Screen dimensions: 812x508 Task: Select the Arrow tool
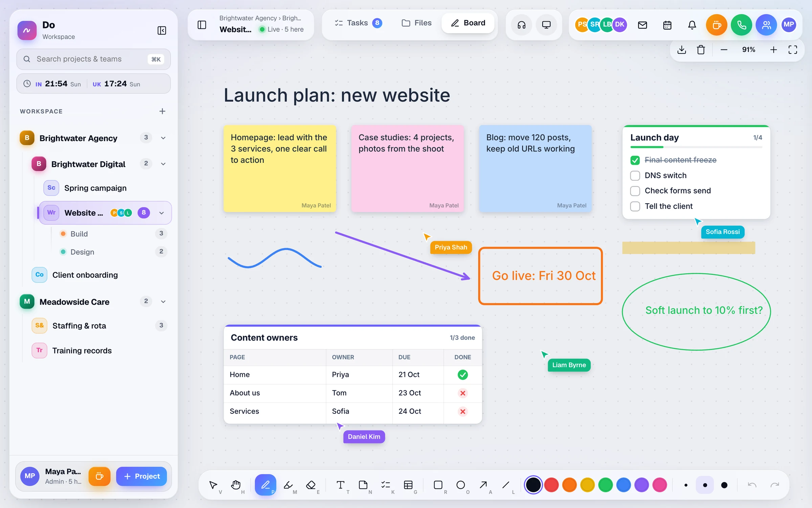coord(483,485)
